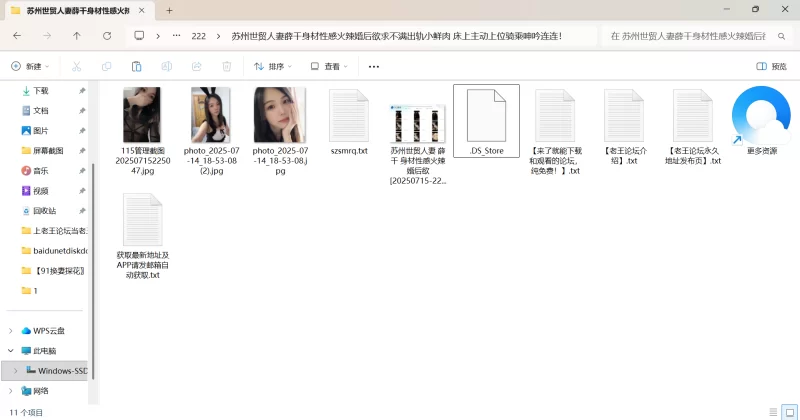Click the forward navigation arrow
Viewport: 800px width, 420px height.
coord(47,36)
